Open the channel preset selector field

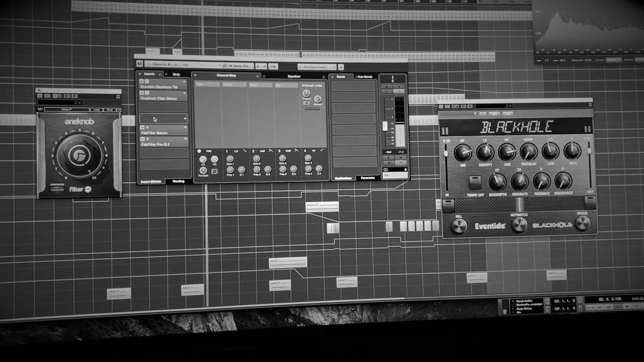point(317,67)
